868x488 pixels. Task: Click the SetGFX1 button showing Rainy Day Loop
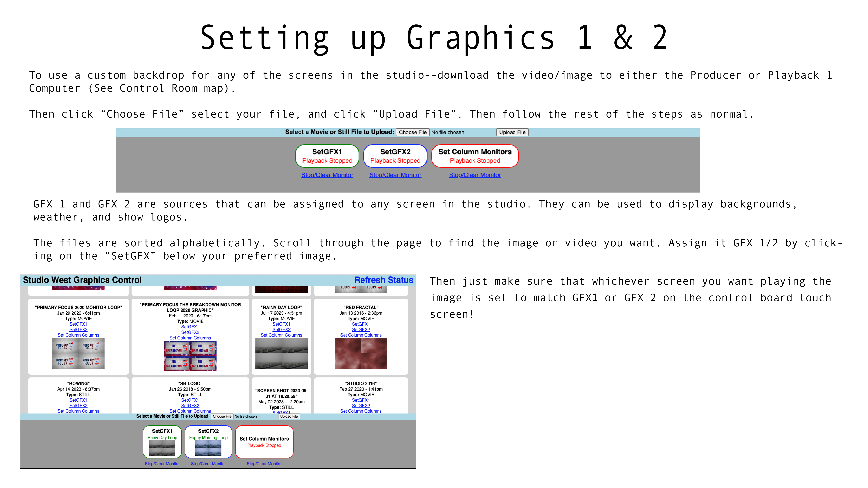(x=162, y=442)
